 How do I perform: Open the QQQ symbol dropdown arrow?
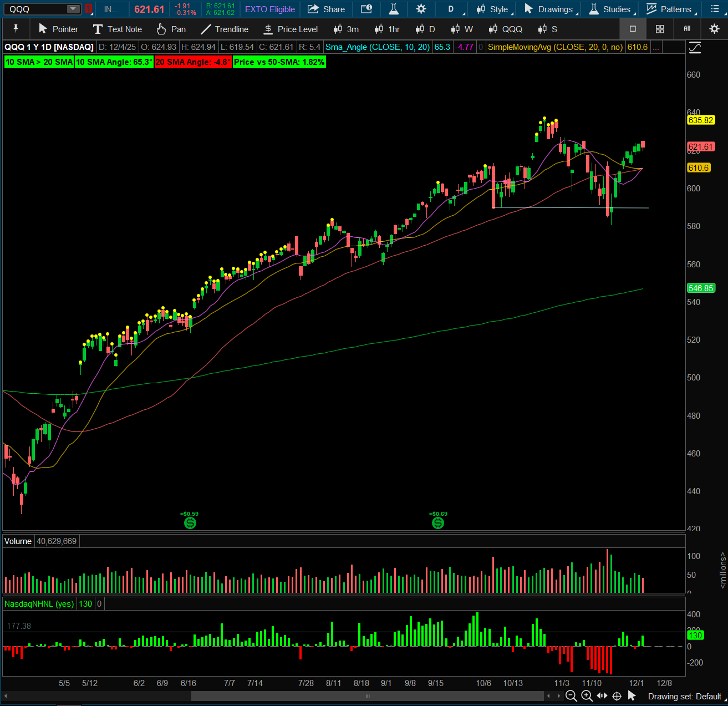pos(73,9)
